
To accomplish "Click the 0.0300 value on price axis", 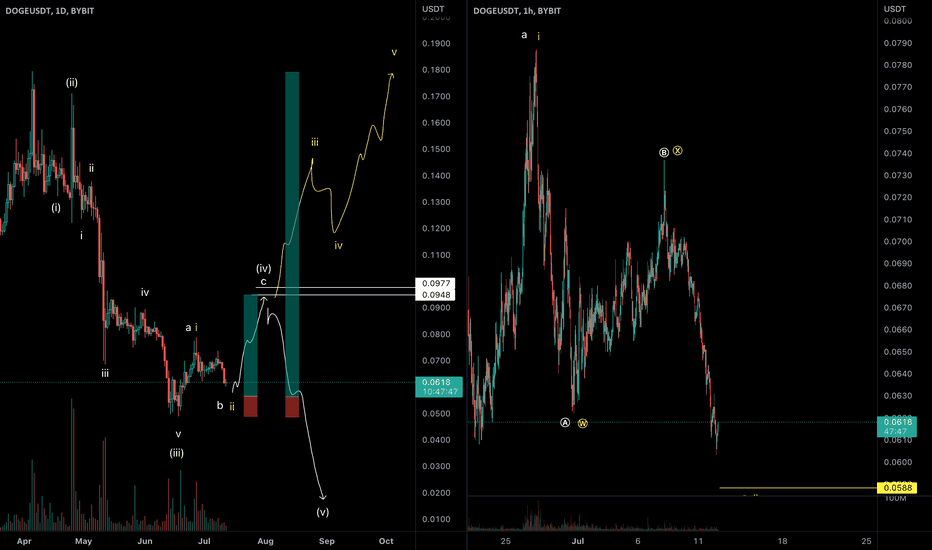I will (436, 466).
